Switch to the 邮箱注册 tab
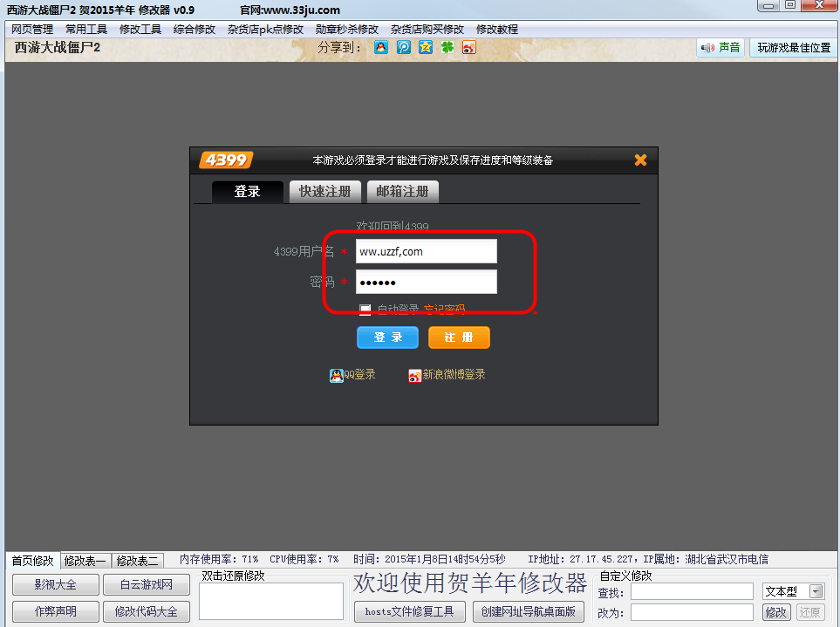The width and height of the screenshot is (840, 627). pyautogui.click(x=403, y=192)
